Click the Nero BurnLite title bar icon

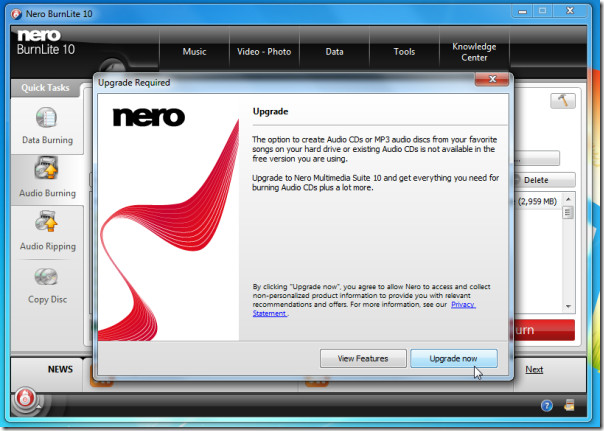16,14
